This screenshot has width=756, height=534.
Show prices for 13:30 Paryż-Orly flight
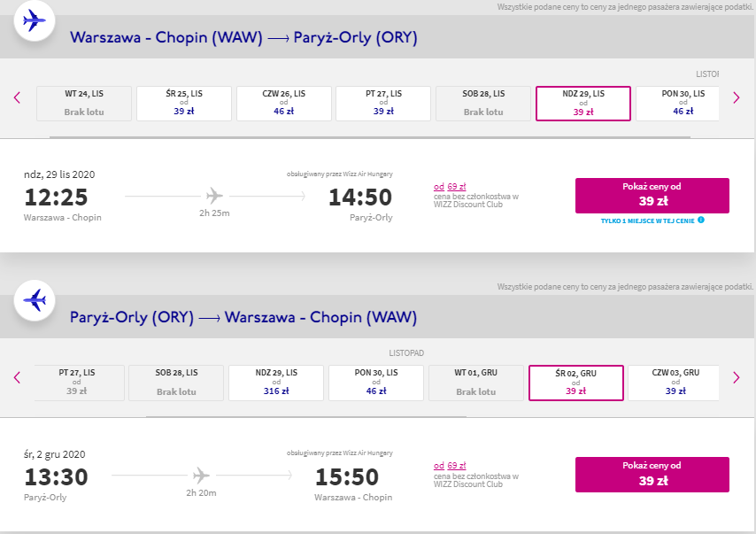[652, 475]
